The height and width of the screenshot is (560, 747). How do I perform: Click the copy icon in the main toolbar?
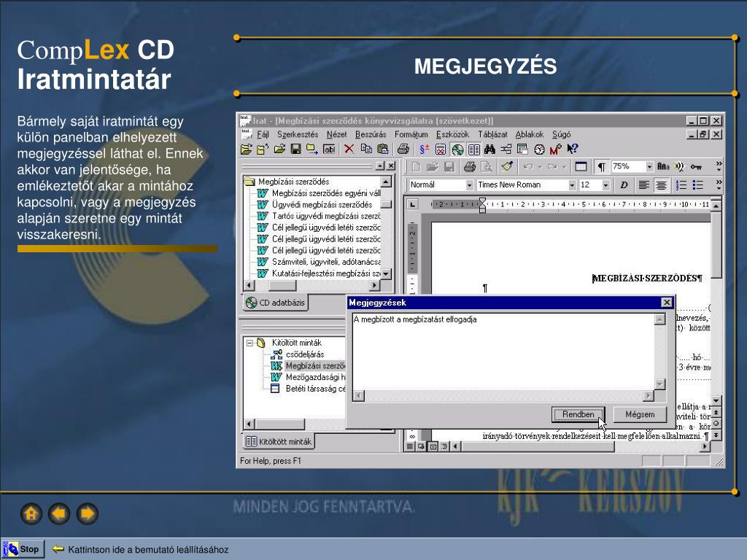tap(366, 149)
